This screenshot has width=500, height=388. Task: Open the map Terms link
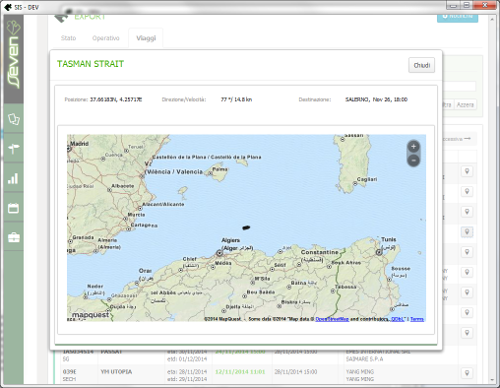417,319
